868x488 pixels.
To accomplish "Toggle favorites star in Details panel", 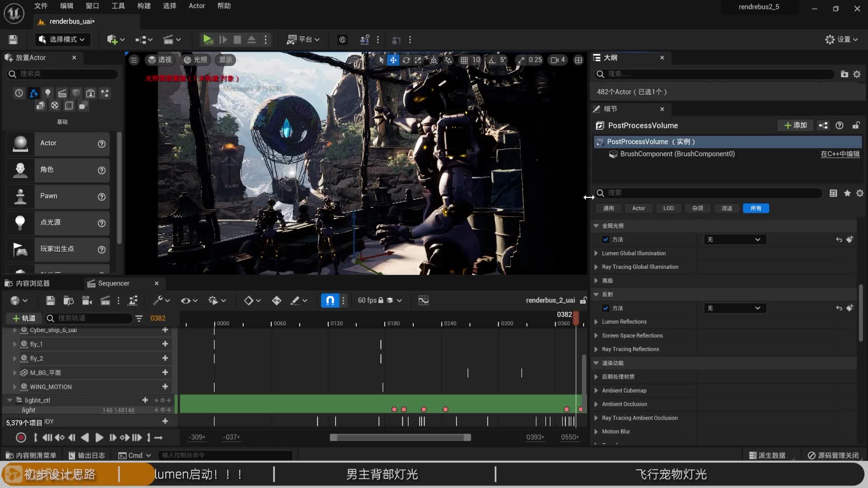I will [847, 193].
